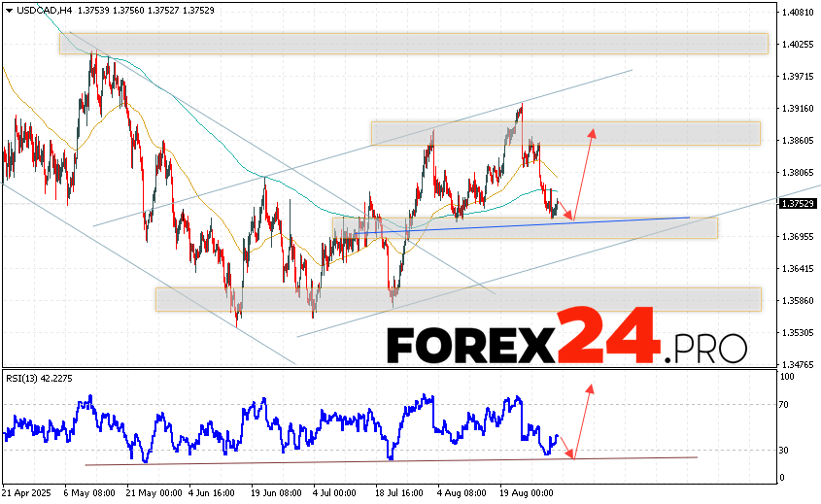Select the support zone near 1.36955
Image resolution: width=821 pixels, height=504 pixels.
point(525,229)
